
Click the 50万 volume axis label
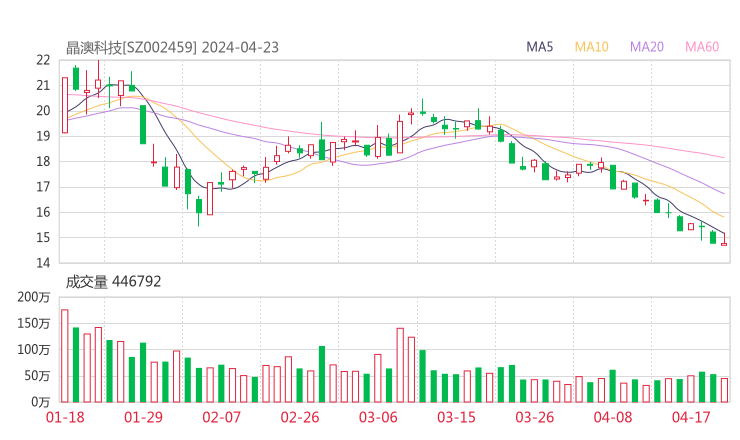point(37,376)
